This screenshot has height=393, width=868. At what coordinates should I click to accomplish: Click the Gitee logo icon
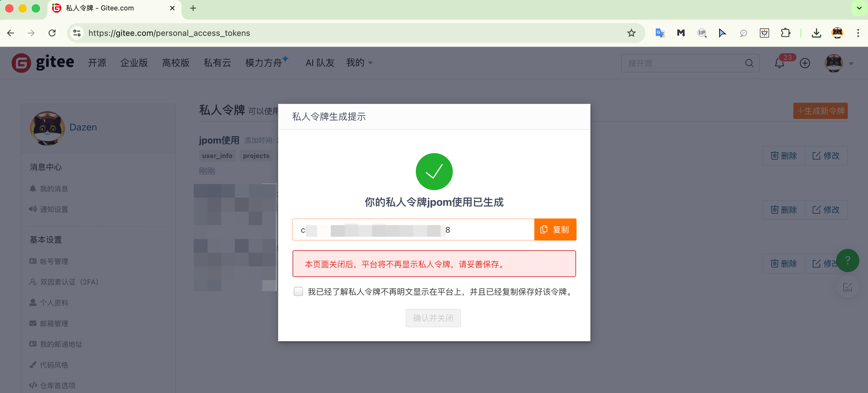pos(22,63)
